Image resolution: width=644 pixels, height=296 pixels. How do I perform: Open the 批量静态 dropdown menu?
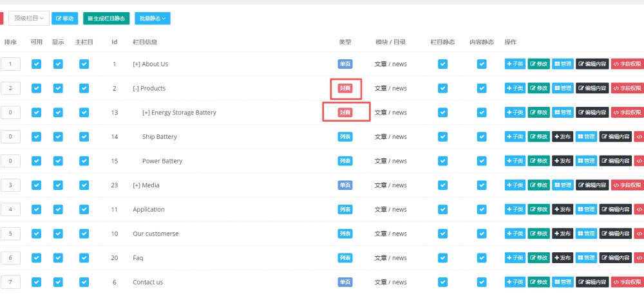pos(153,18)
